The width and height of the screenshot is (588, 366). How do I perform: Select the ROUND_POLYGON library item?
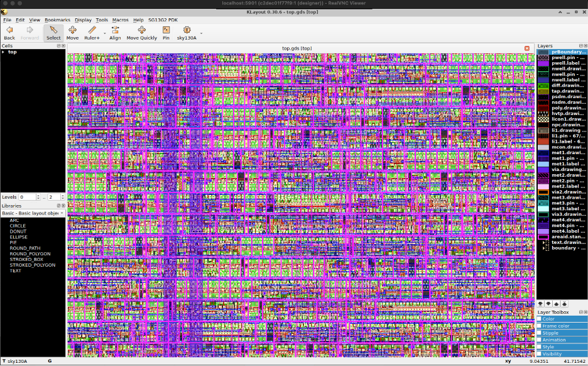[30, 254]
